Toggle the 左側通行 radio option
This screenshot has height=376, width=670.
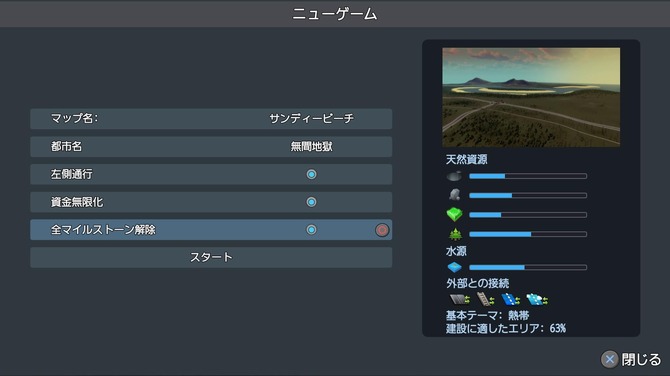point(311,174)
